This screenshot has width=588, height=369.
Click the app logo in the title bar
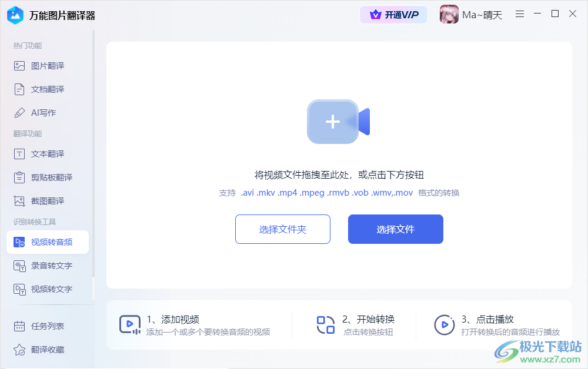click(13, 15)
